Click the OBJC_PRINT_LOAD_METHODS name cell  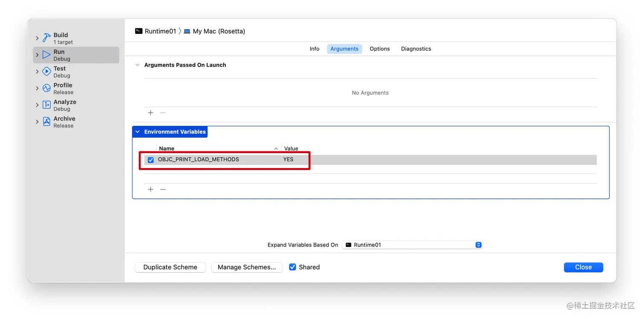pyautogui.click(x=198, y=159)
